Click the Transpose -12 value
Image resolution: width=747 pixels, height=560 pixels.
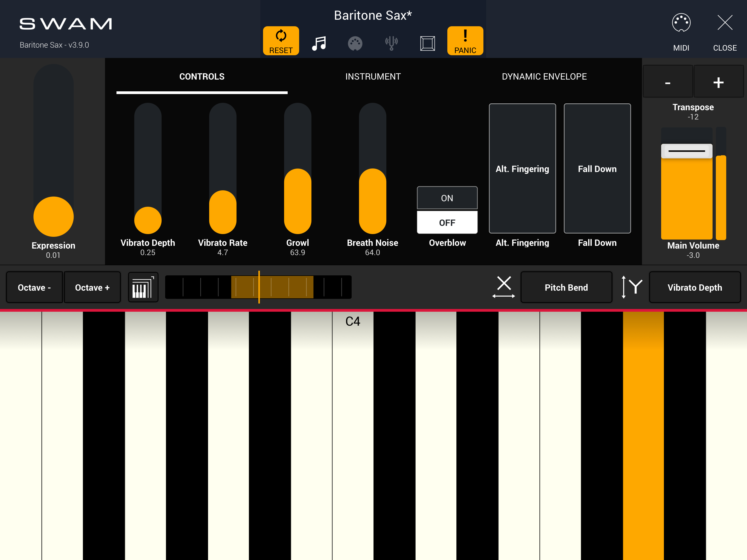pyautogui.click(x=693, y=117)
